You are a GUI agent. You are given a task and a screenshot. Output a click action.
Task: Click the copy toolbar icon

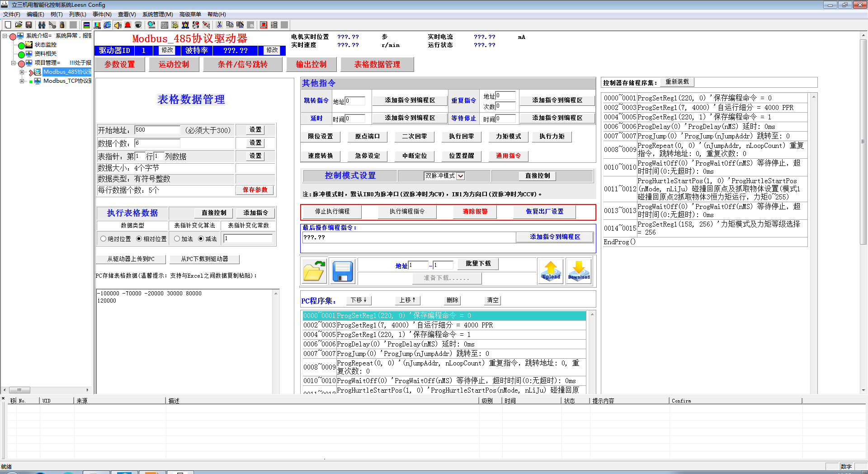[x=230, y=25]
